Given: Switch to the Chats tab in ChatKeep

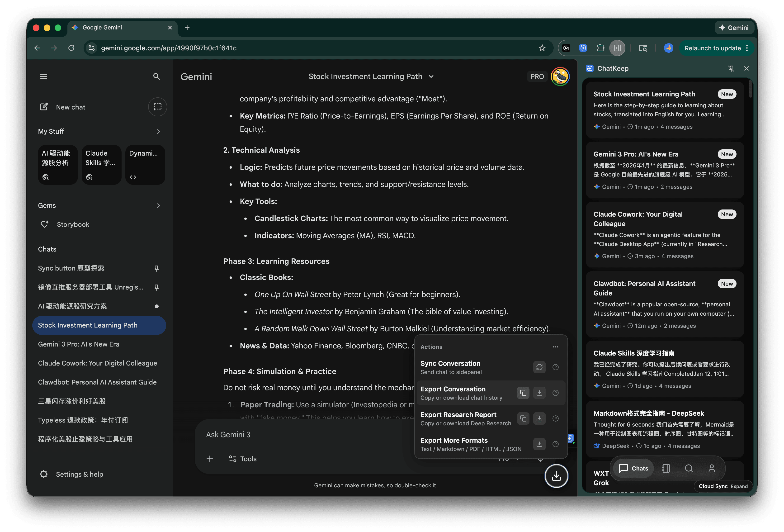Looking at the screenshot, I should [x=633, y=468].
